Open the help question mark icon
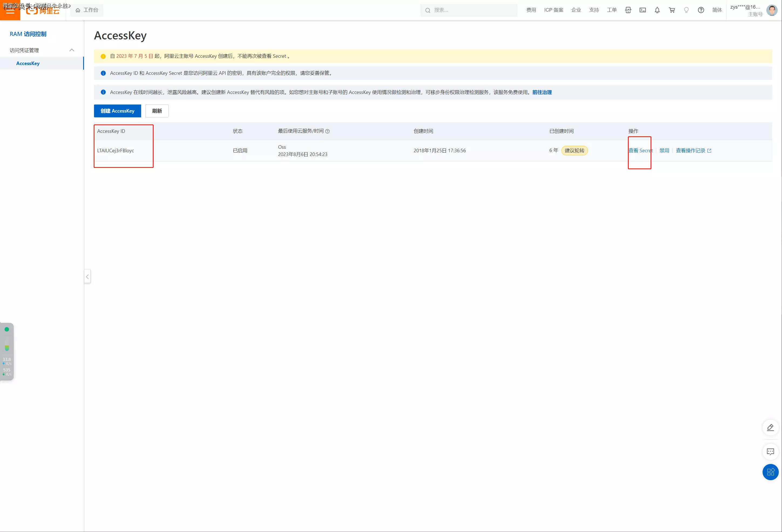 click(700, 10)
